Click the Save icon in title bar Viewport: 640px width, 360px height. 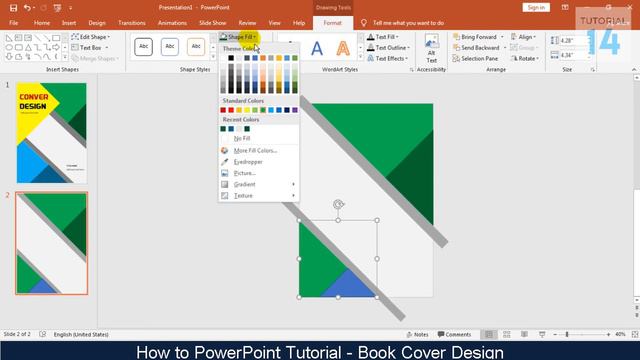[x=13, y=8]
